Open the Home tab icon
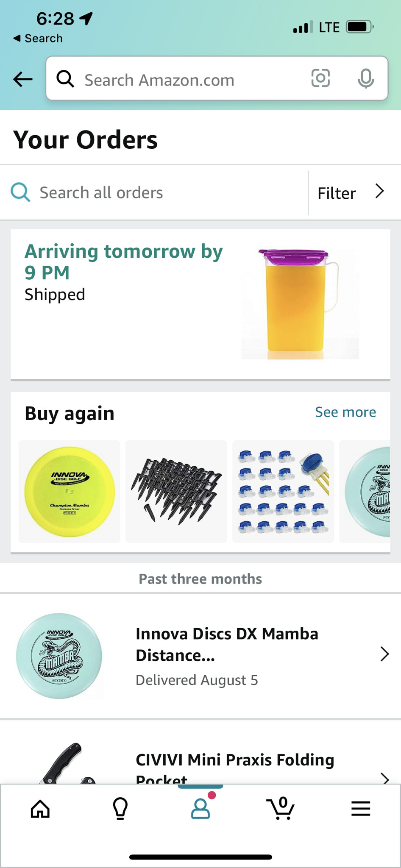Image resolution: width=401 pixels, height=868 pixels. coord(40,809)
